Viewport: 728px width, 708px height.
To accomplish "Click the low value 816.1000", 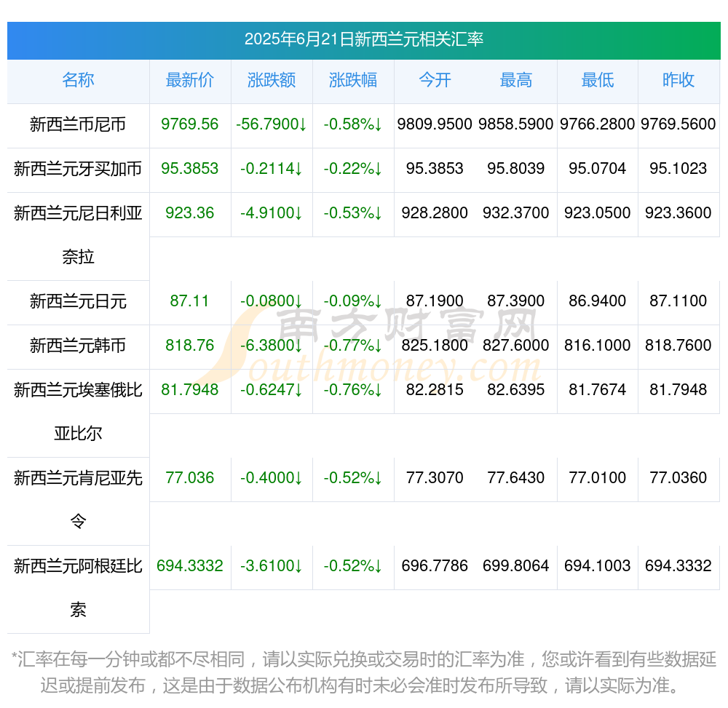I will (x=598, y=346).
